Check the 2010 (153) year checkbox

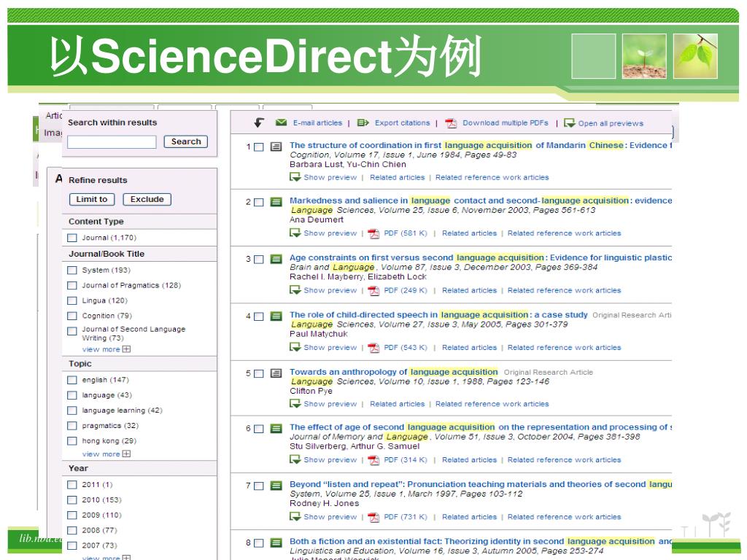pos(72,500)
